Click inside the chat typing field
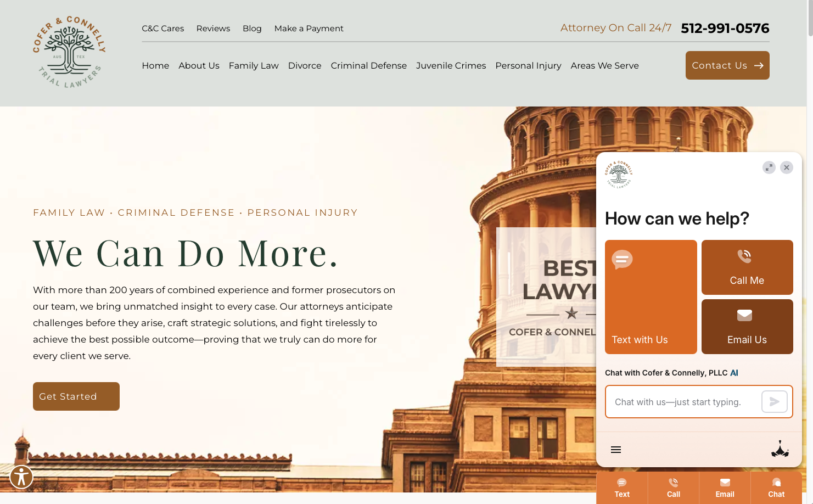 point(686,401)
